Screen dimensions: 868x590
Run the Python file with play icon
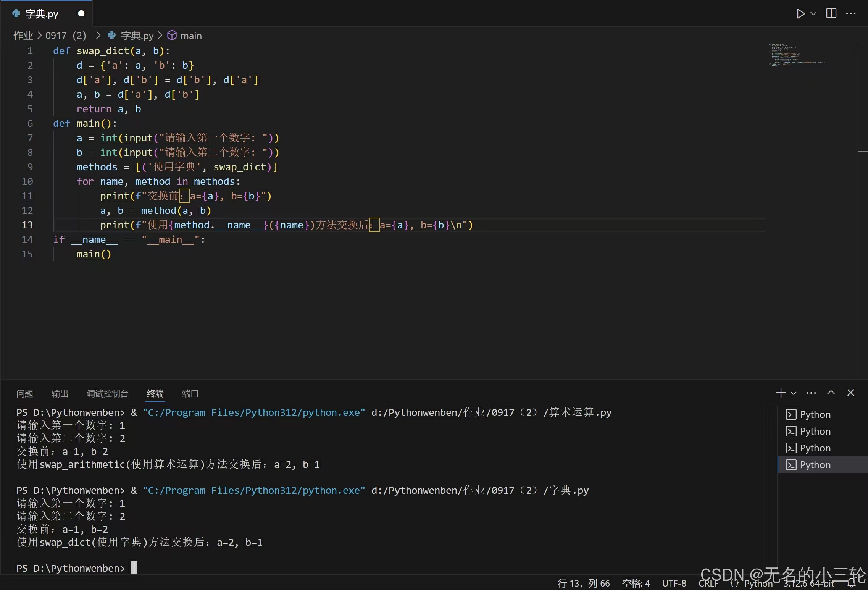[x=800, y=14]
